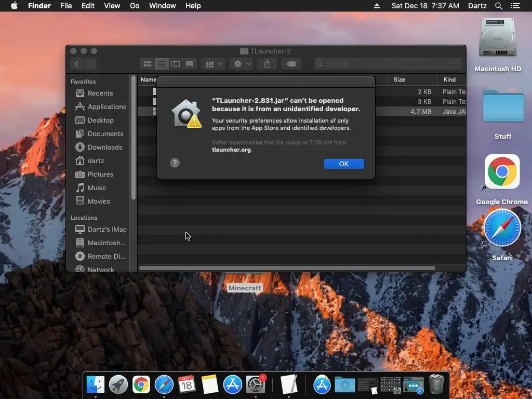
Task: Open Notes from the Dock
Action: tap(210, 384)
